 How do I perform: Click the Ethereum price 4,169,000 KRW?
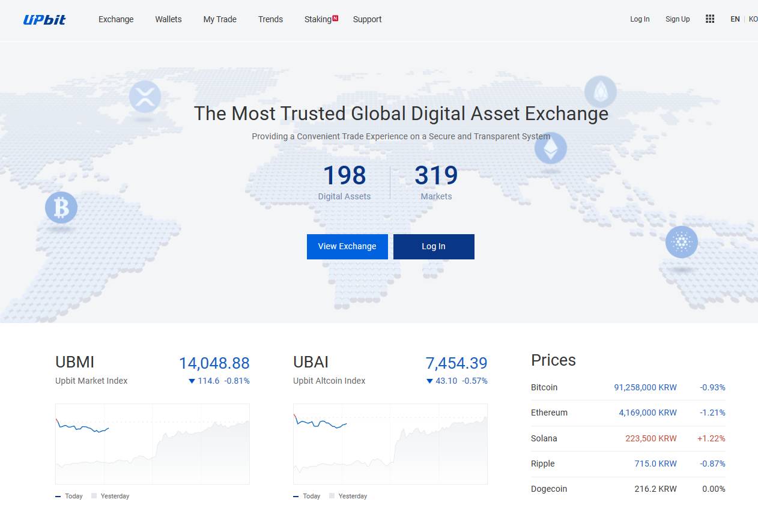click(647, 413)
